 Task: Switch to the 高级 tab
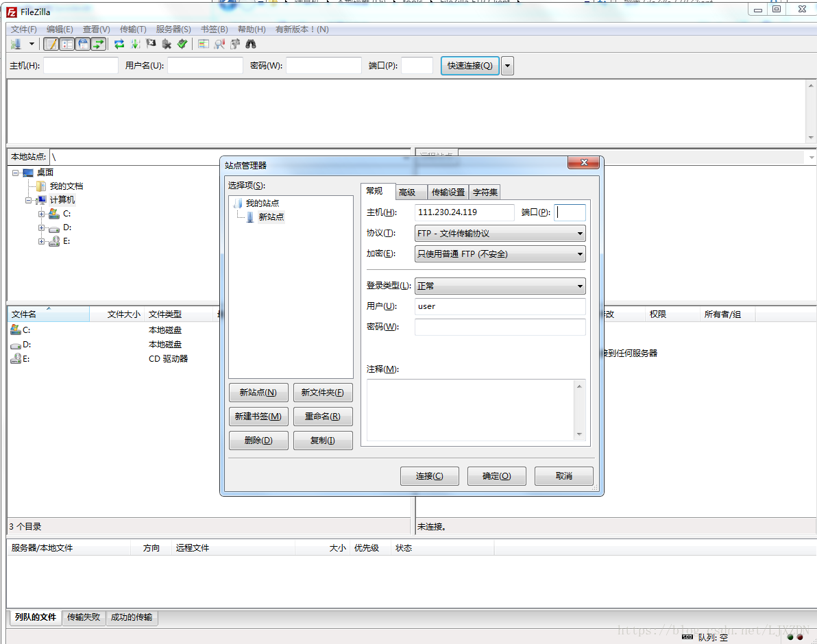(411, 192)
